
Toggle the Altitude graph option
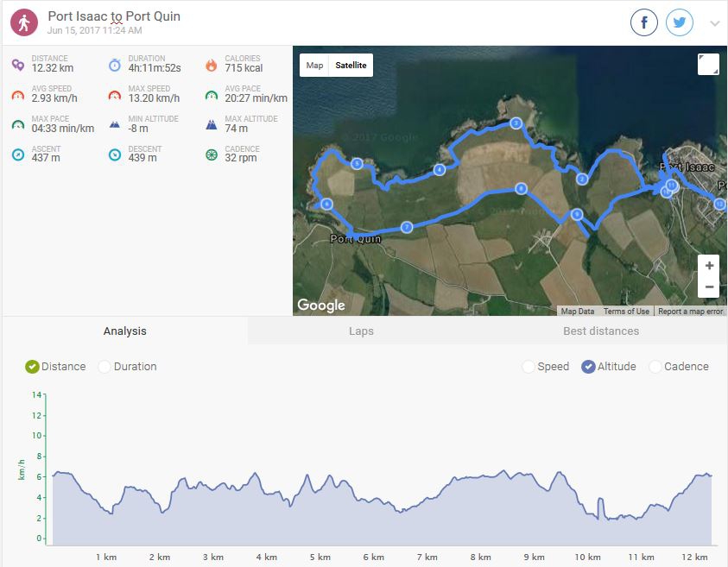click(588, 367)
